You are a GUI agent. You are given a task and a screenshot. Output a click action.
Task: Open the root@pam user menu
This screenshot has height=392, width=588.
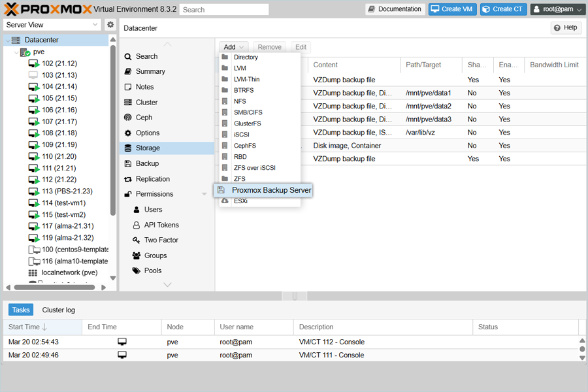point(557,9)
